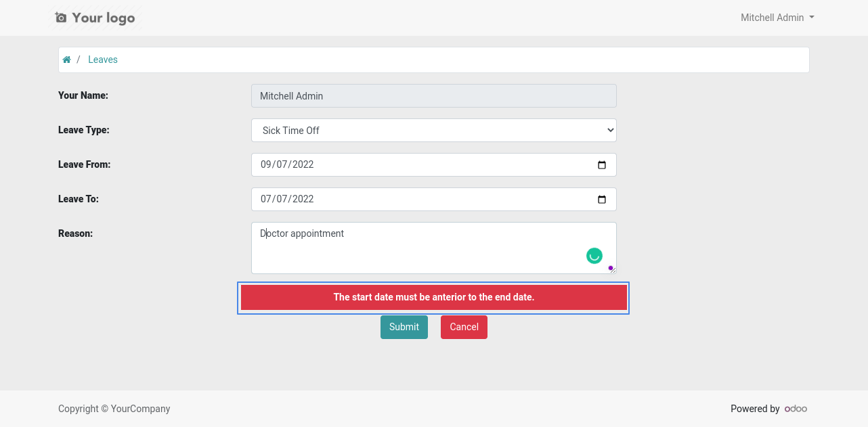Click the green Grammarly icon in Reason box
Viewport: 868px width, 427px height.
[x=594, y=256]
